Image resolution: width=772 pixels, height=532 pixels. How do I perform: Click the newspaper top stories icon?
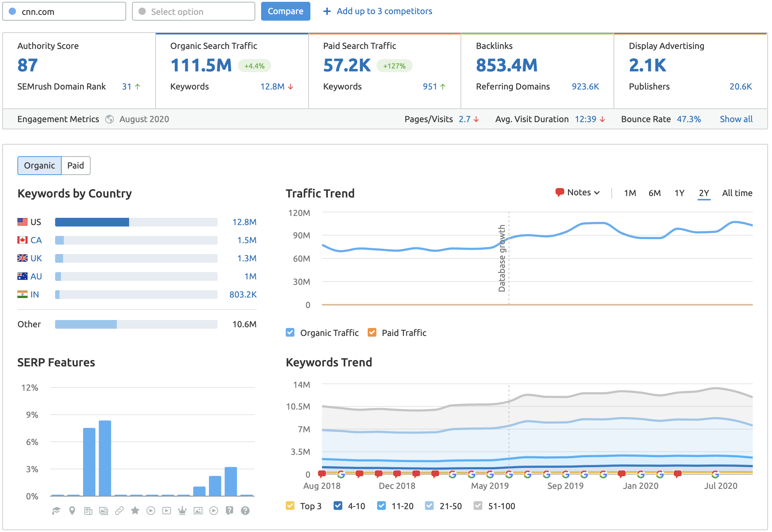tap(88, 511)
